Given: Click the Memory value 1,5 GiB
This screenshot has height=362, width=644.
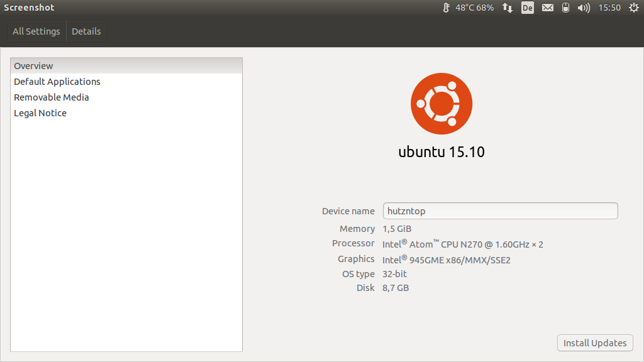Looking at the screenshot, I should [397, 229].
